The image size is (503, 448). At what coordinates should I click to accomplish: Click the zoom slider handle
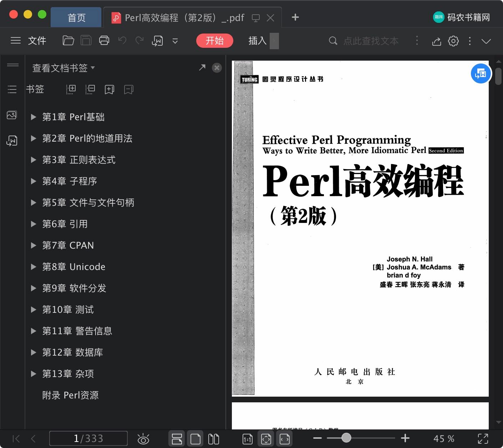(x=346, y=438)
